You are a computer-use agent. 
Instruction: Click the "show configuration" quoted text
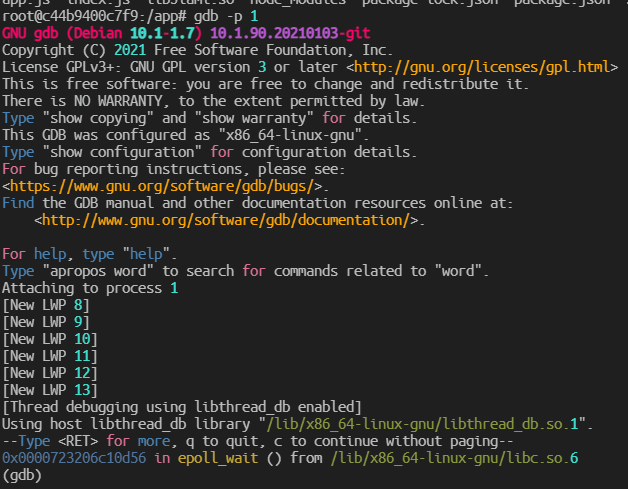coord(122,153)
